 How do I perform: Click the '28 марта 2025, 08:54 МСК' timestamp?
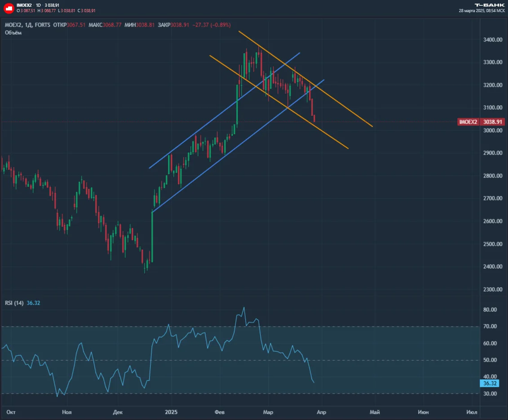(482, 11)
